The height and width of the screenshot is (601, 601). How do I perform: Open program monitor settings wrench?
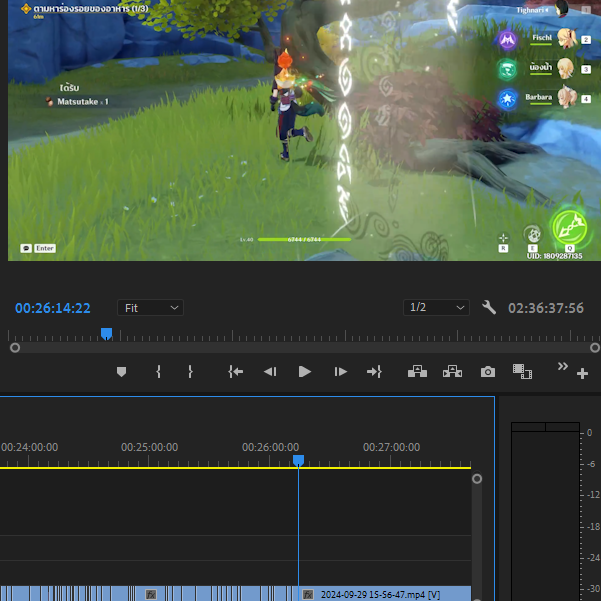489,307
